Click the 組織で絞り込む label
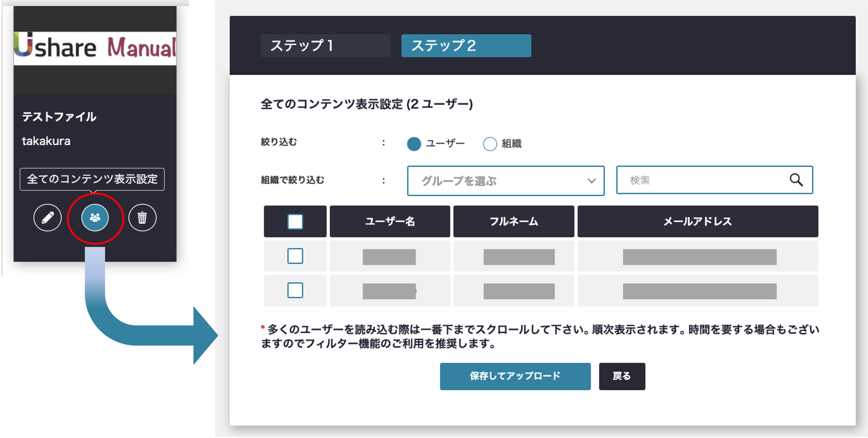This screenshot has height=438, width=868. pyautogui.click(x=293, y=180)
